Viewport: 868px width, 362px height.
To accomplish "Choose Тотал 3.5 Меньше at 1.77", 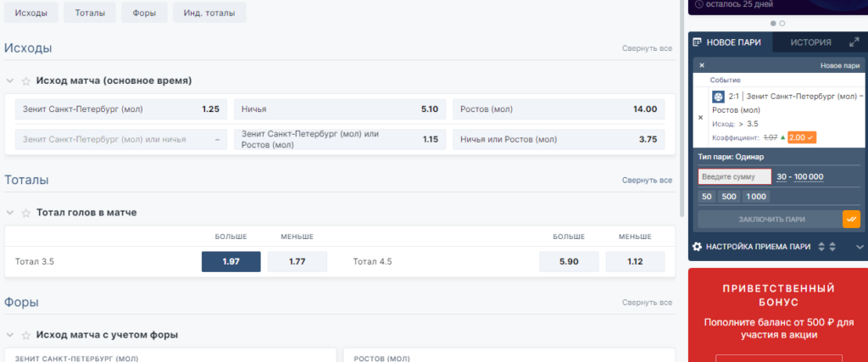I will (298, 262).
